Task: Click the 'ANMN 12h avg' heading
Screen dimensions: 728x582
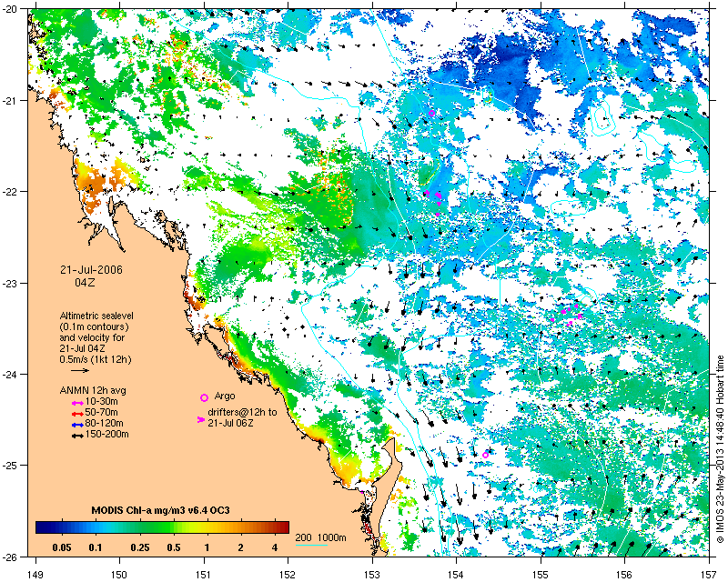Action: point(93,390)
